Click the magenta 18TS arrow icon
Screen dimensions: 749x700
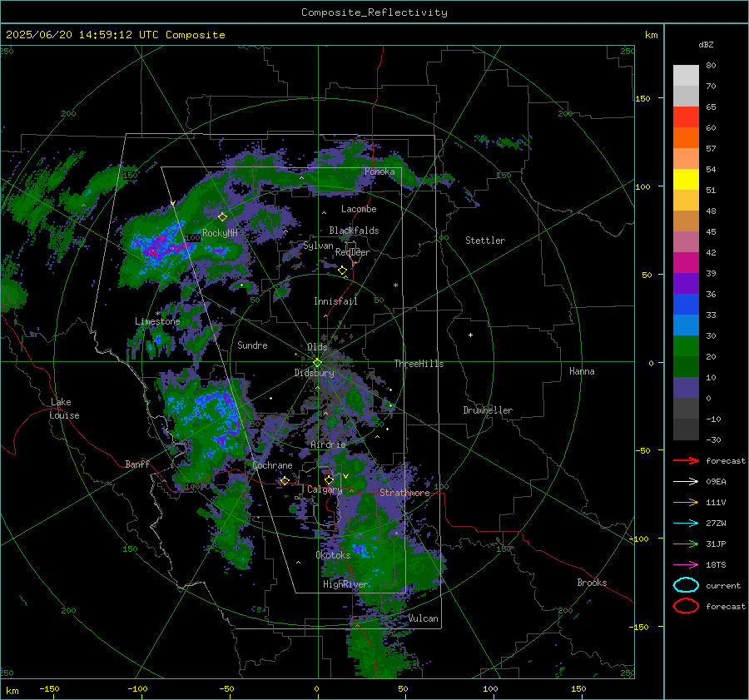coord(686,565)
